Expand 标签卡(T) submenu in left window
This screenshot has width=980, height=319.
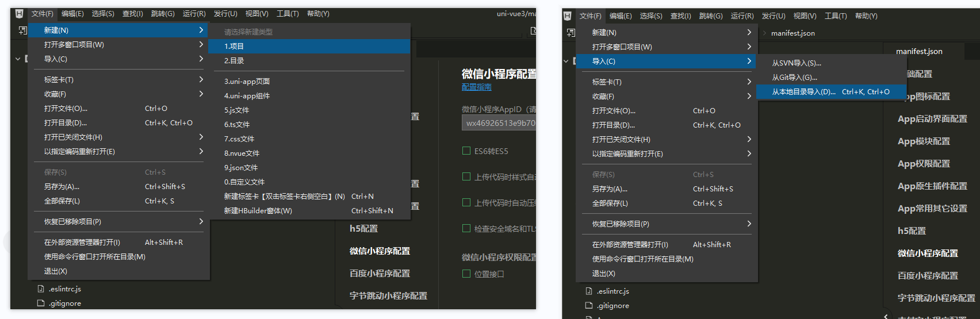pos(201,79)
